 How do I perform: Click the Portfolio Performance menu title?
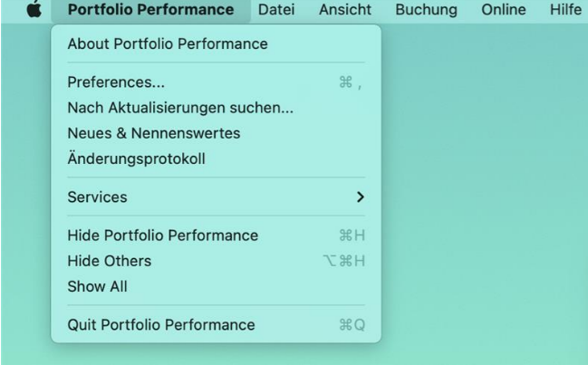(150, 9)
